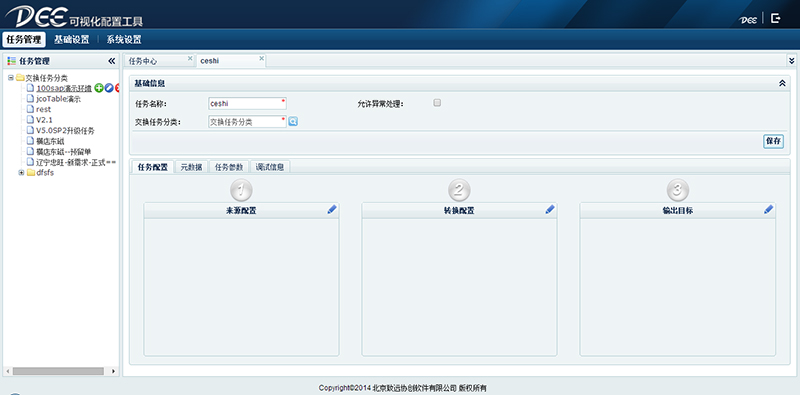
Task: Click the logout icon in top-right header
Action: pyautogui.click(x=776, y=18)
